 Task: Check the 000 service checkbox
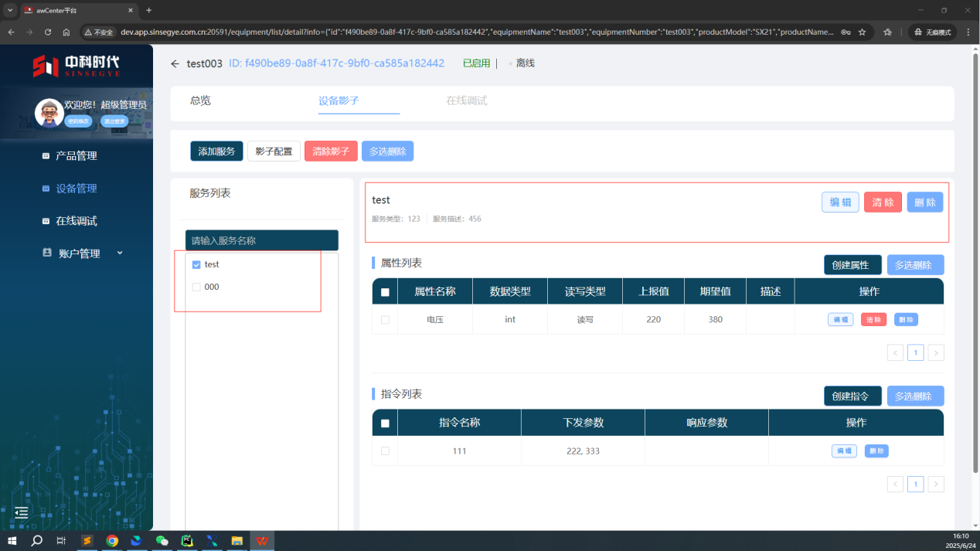(x=196, y=287)
